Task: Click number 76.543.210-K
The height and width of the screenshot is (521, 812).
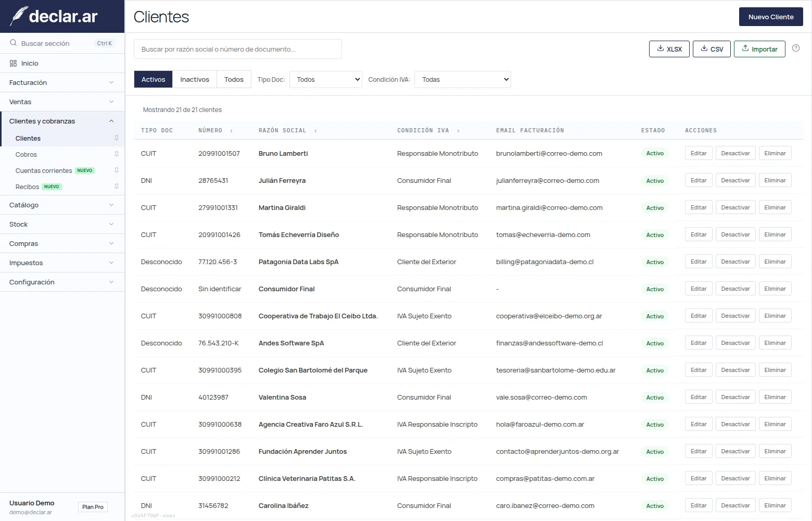Action: (x=218, y=343)
